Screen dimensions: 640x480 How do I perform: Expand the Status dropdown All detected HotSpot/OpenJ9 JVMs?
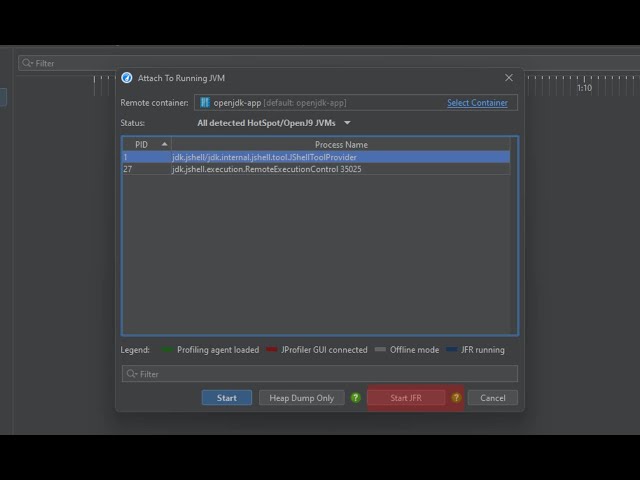[x=274, y=123]
